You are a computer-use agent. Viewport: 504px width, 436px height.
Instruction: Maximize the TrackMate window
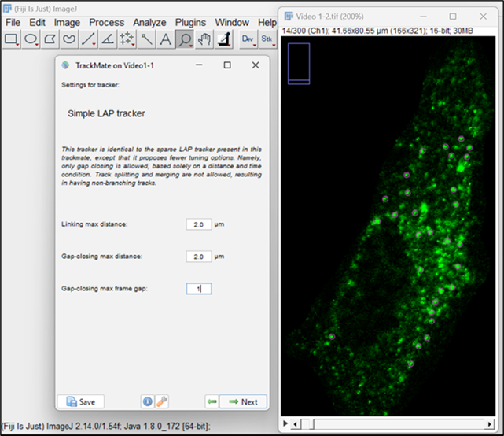click(x=227, y=65)
